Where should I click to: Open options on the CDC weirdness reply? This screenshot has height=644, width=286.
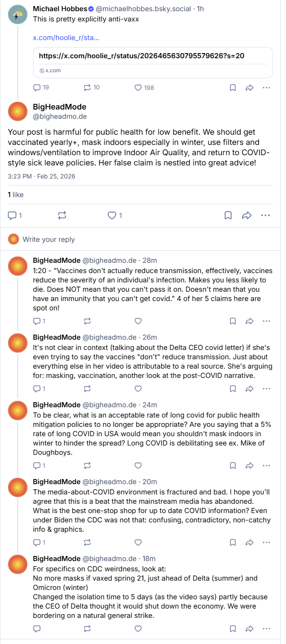tap(266, 629)
